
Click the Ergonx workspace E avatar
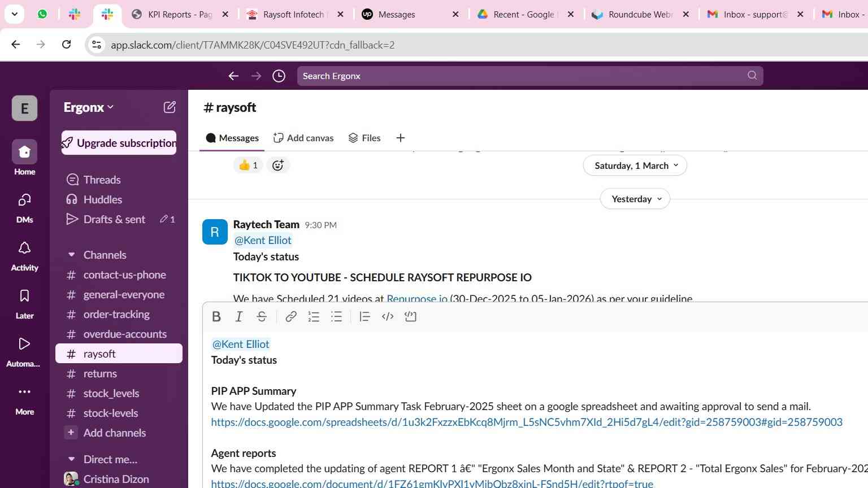click(x=24, y=108)
